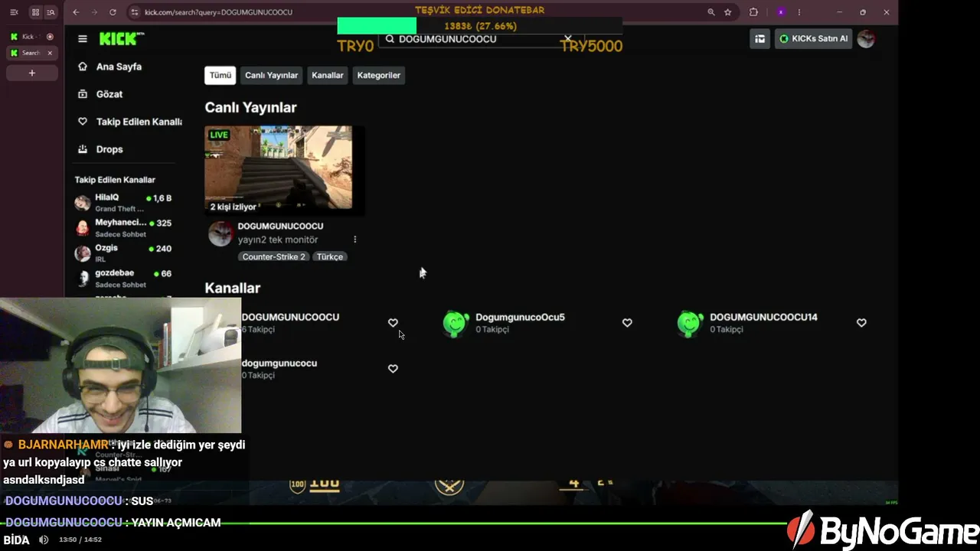
Task: Click the DogumgunucoOcu5 green avatar
Action: [456, 323]
